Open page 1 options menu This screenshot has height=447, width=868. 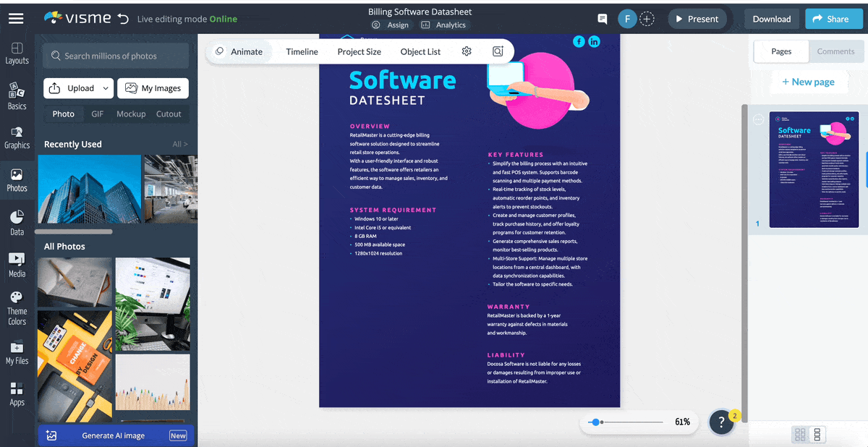pos(758,120)
